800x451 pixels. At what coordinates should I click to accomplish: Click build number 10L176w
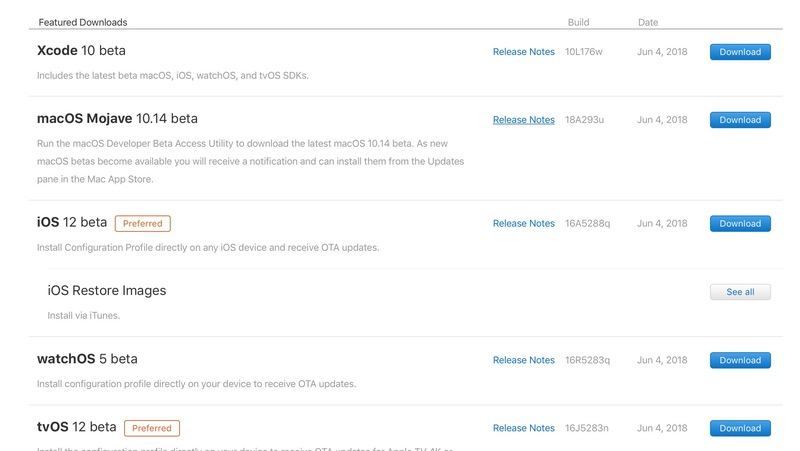click(584, 52)
